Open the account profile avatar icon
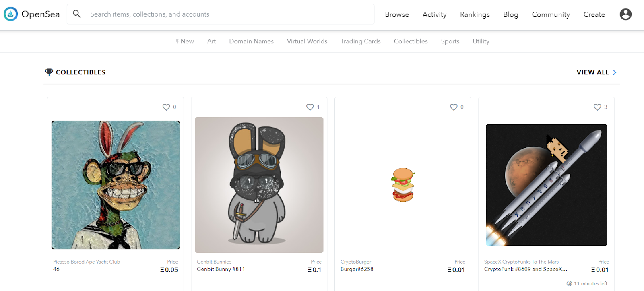 (x=625, y=14)
